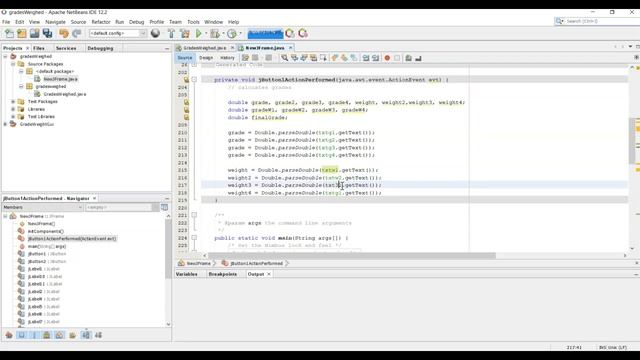Screen dimensions: 640x360
Task: Click the Build Project hammer icon
Action: [x=171, y=33]
